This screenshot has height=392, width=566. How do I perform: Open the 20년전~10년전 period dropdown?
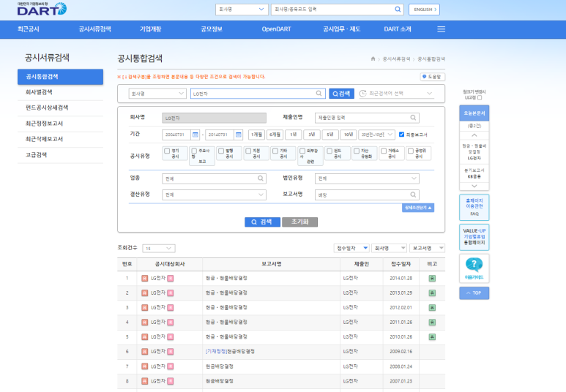[376, 135]
